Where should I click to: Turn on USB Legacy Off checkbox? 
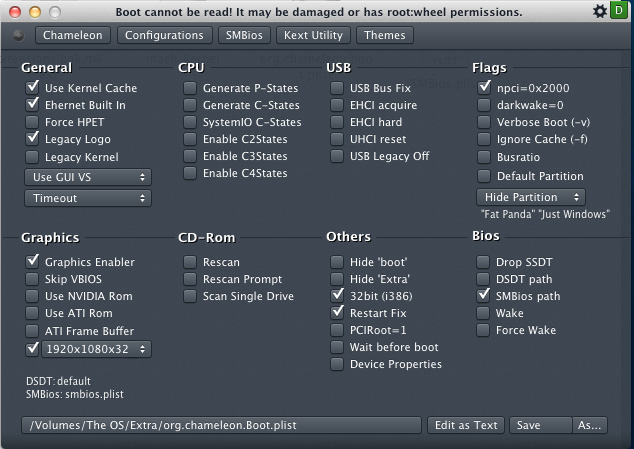pyautogui.click(x=337, y=156)
